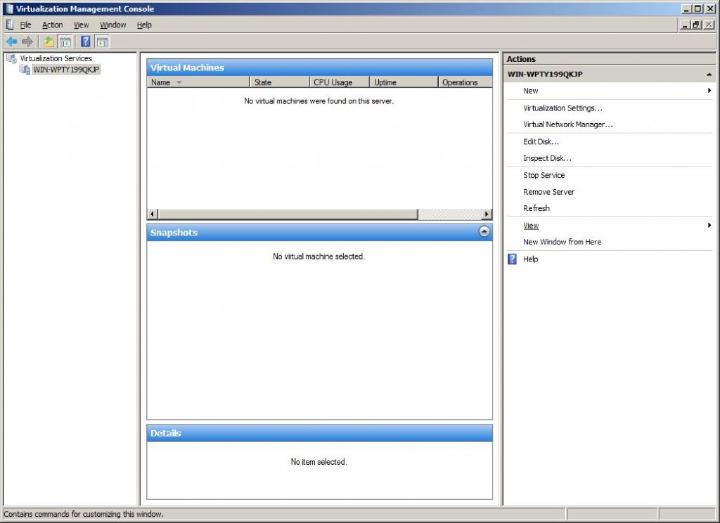Click title bar Virtualization Management Console icon
Viewport: 720px width, 523px height.
point(8,9)
